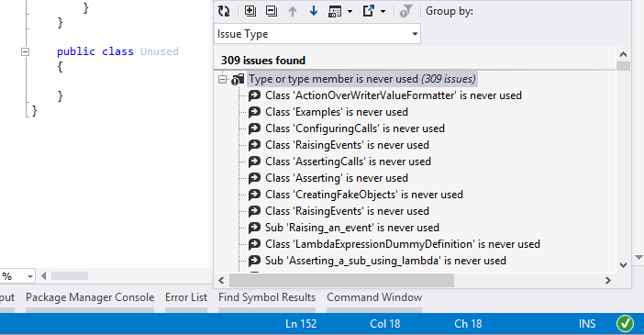Click scroll right arrow of issues panel
The height and width of the screenshot is (335, 644).
(x=608, y=280)
